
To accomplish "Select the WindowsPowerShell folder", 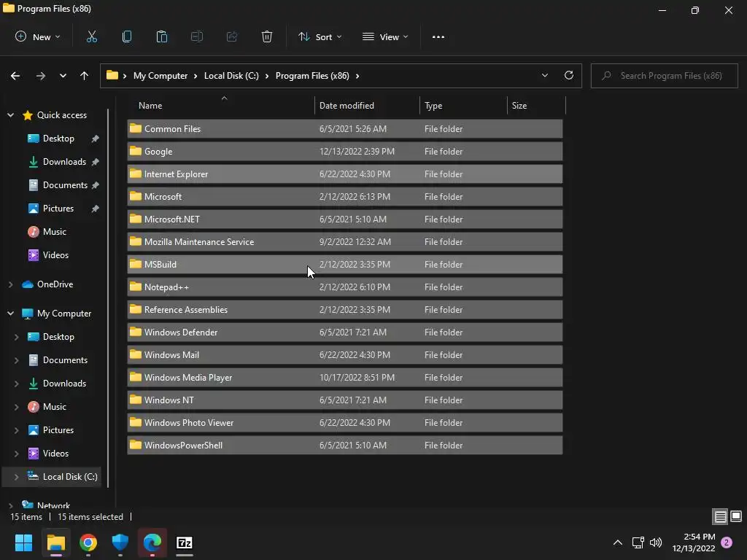I will tap(345, 446).
